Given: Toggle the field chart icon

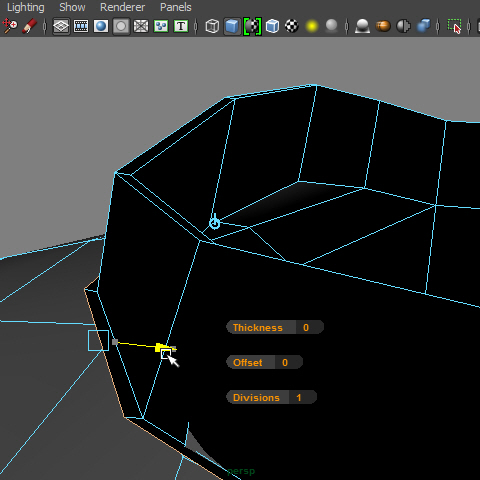Looking at the screenshot, I should pyautogui.click(x=141, y=26).
